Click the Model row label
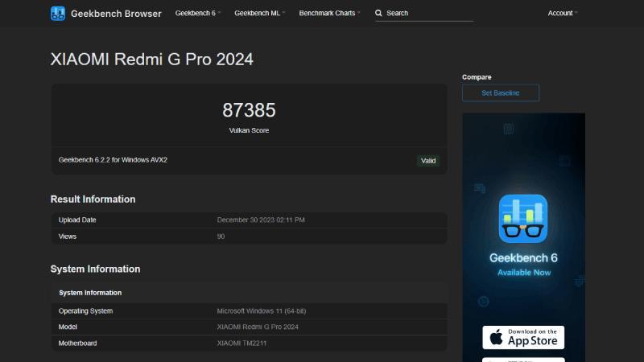The width and height of the screenshot is (644, 362). click(x=68, y=327)
